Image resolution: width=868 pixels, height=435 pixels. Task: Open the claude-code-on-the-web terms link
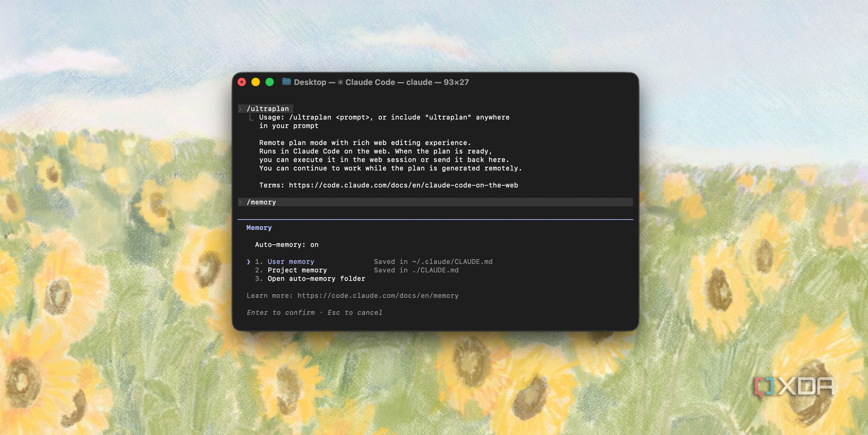click(x=403, y=185)
